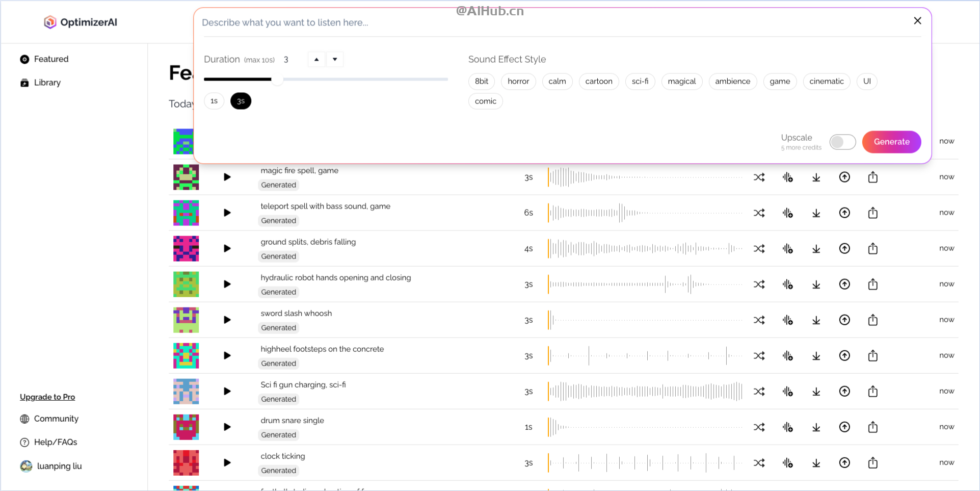The width and height of the screenshot is (980, 491).
Task: Click the Upgrade to Pro link
Action: coord(47,397)
